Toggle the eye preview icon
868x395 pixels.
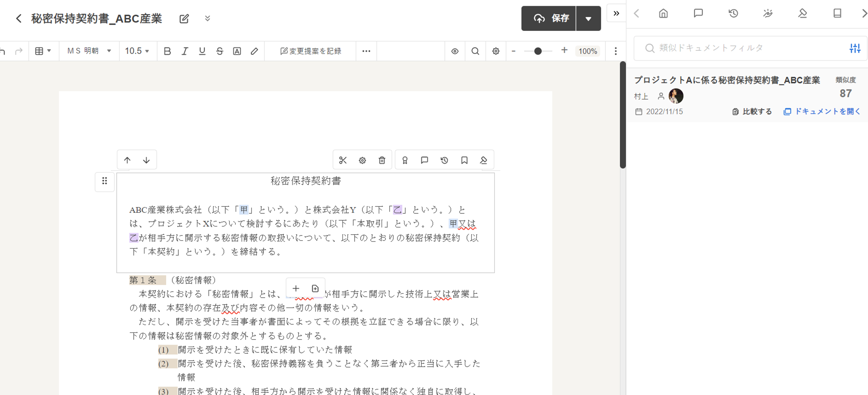455,51
